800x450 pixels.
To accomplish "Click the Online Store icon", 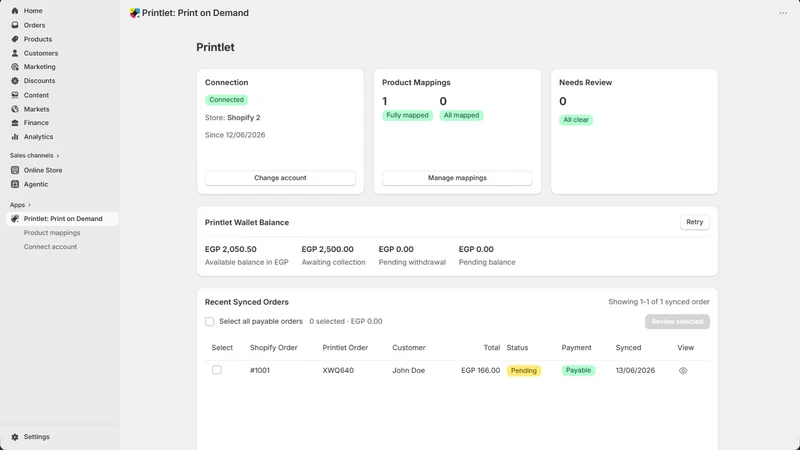I will click(x=15, y=170).
